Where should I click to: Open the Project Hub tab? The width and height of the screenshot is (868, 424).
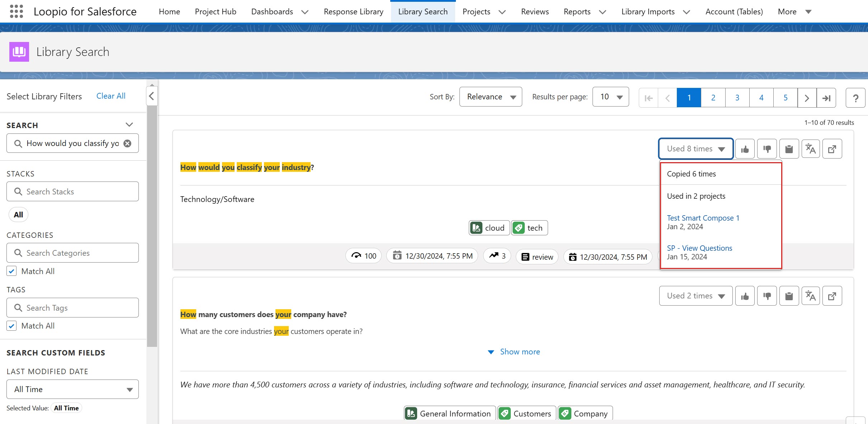pyautogui.click(x=216, y=11)
